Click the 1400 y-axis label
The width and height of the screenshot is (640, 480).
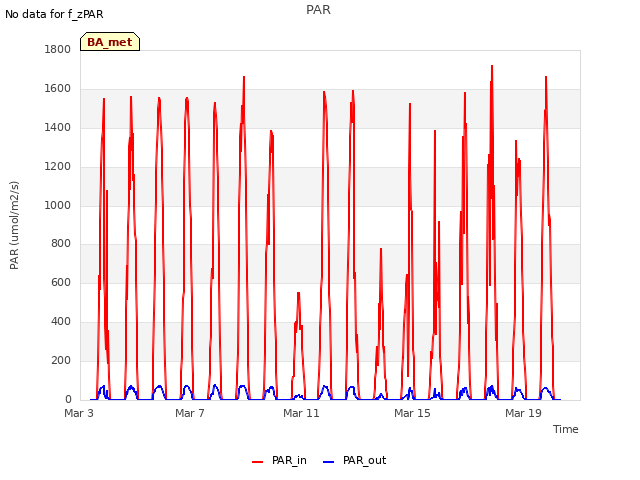tap(58, 128)
